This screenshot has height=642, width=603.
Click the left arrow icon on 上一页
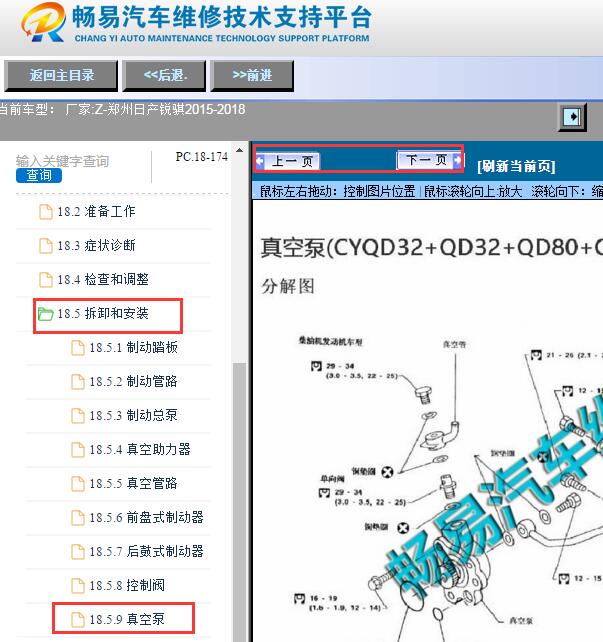(260, 162)
